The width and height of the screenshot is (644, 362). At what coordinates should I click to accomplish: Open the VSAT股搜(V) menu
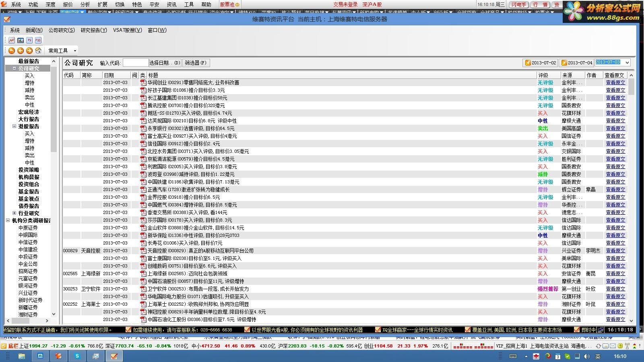point(128,30)
